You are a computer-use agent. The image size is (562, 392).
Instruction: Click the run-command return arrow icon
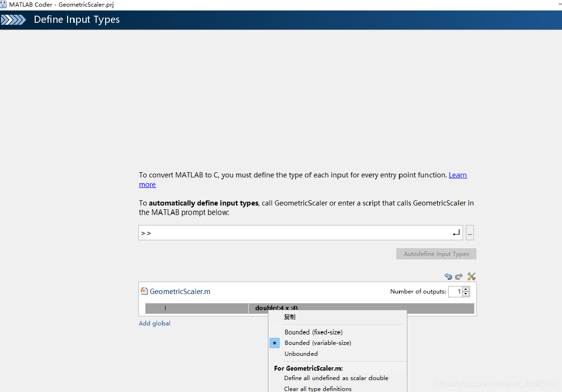pyautogui.click(x=456, y=233)
